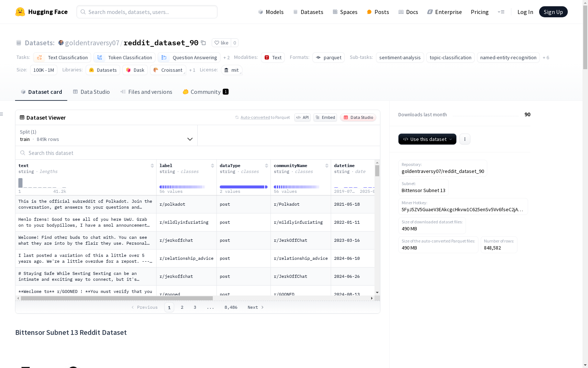
Task: Focus the Search this dataset field
Action: (x=198, y=153)
